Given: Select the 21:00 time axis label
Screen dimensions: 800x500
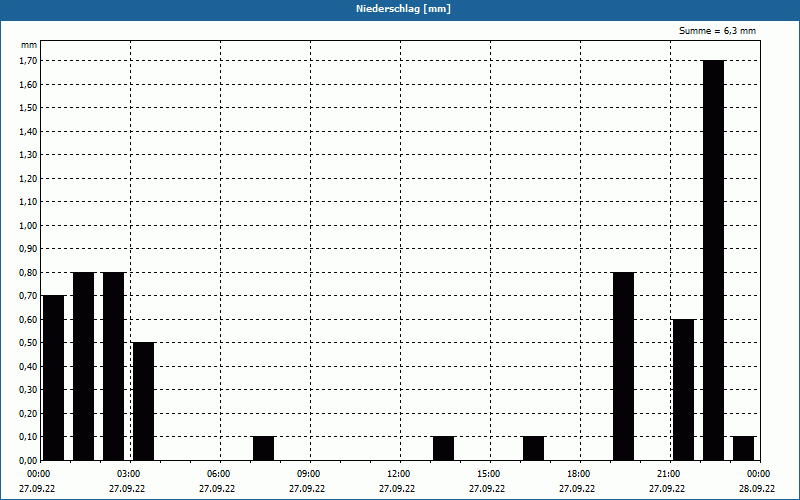Looking at the screenshot, I should click(x=668, y=474).
